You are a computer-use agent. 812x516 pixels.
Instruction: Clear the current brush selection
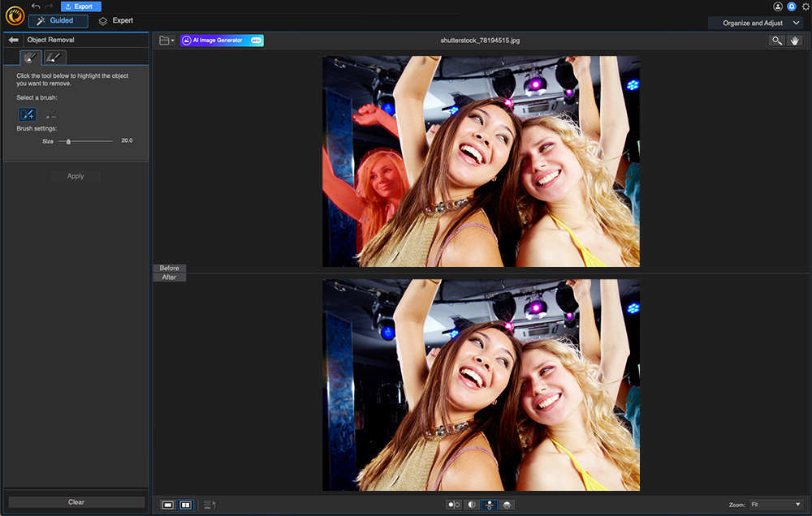(76, 501)
